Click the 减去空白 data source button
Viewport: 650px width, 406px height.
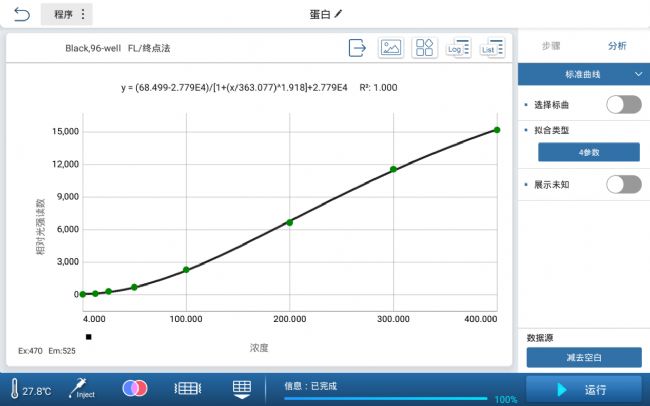click(x=584, y=357)
